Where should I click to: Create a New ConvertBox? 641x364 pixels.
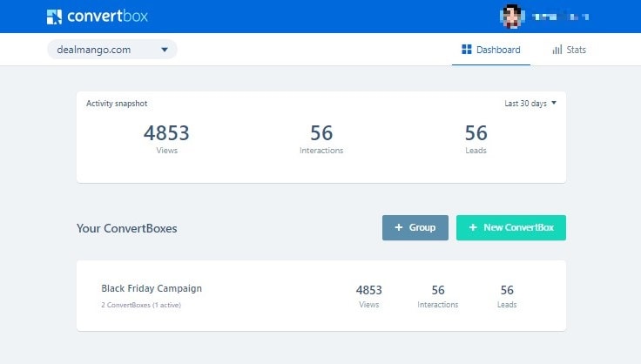point(511,227)
